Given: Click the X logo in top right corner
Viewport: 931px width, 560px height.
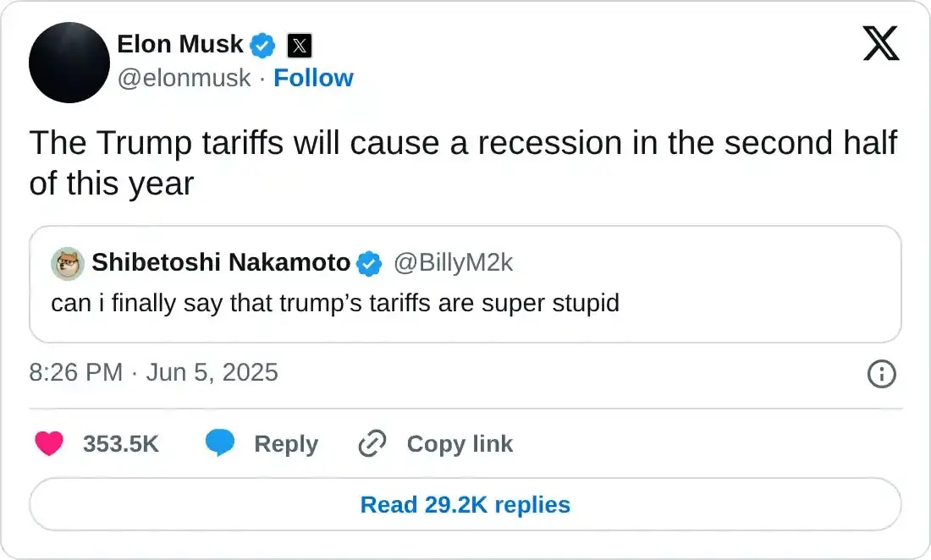Looking at the screenshot, I should [x=882, y=41].
